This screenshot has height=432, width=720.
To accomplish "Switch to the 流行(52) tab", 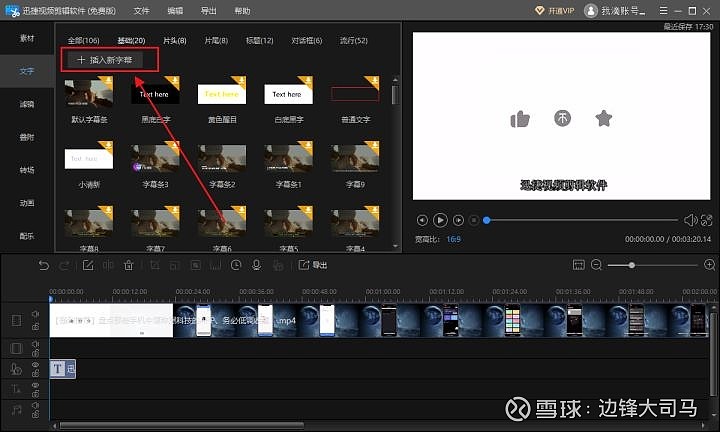I will pyautogui.click(x=354, y=40).
